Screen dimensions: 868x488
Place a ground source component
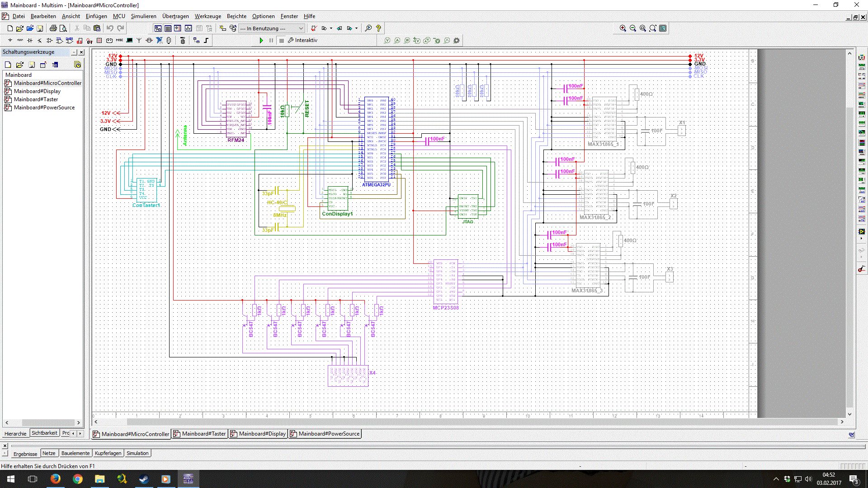10,40
